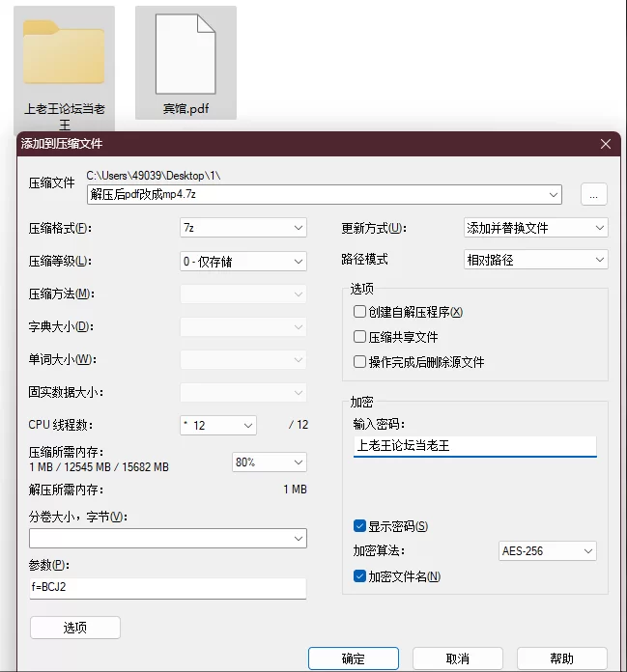This screenshot has width=627, height=672.
Task: Click the password field 上老王论坛当老王
Action: click(x=474, y=446)
